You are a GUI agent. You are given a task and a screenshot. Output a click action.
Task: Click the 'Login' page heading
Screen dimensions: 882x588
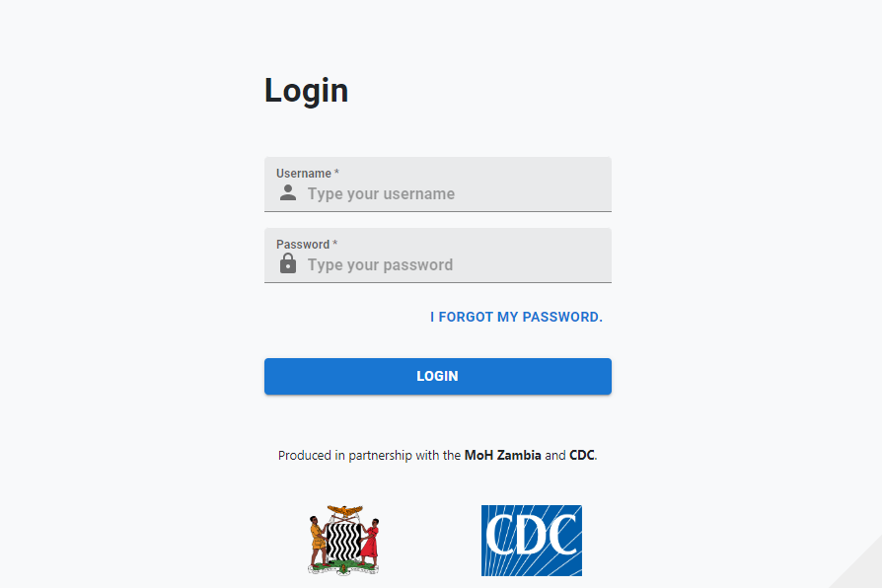307,90
